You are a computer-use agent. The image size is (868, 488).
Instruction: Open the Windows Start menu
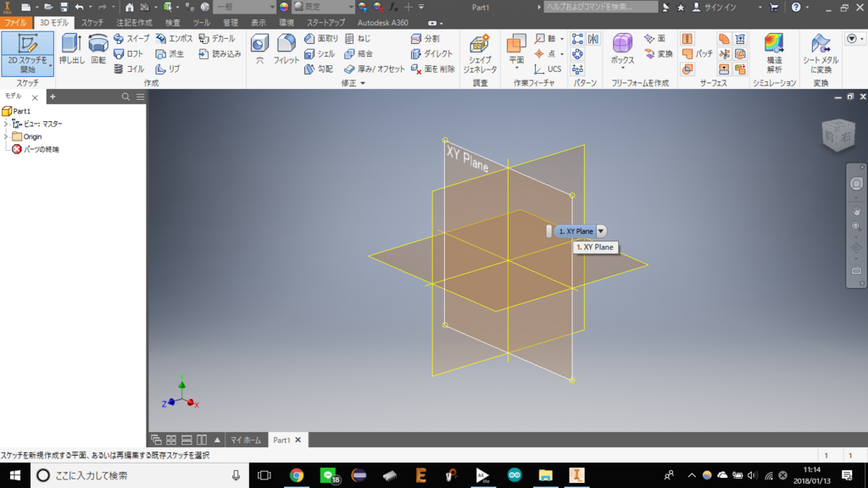pyautogui.click(x=15, y=475)
